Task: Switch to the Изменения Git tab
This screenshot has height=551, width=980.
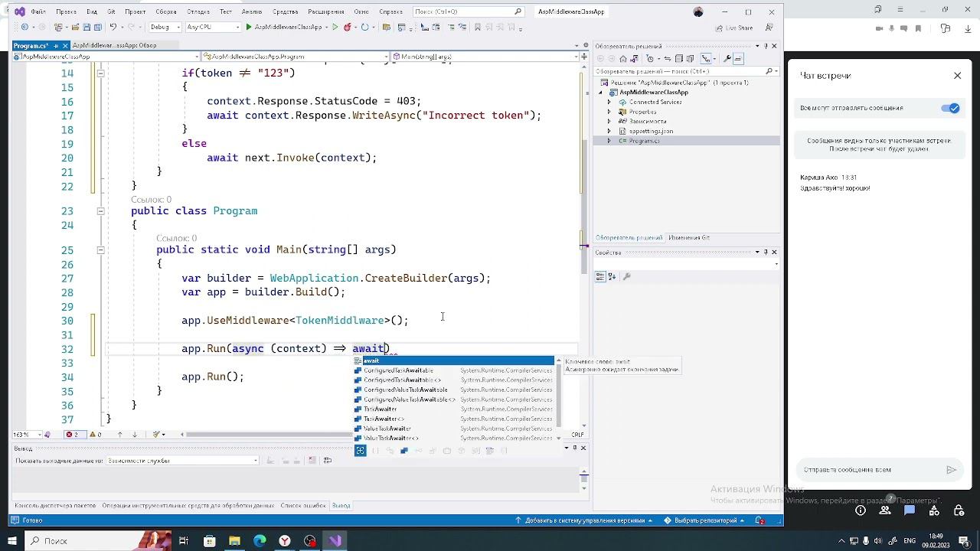Action: tap(688, 238)
